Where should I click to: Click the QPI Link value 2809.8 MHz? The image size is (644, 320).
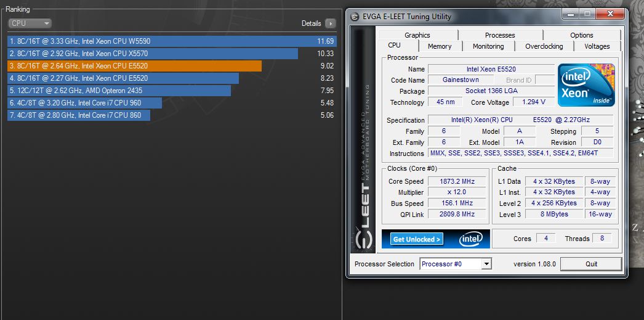pos(457,214)
